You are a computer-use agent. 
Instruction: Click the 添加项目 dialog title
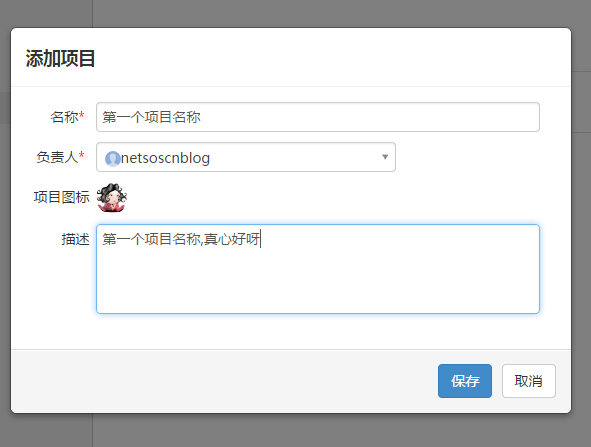(60, 58)
